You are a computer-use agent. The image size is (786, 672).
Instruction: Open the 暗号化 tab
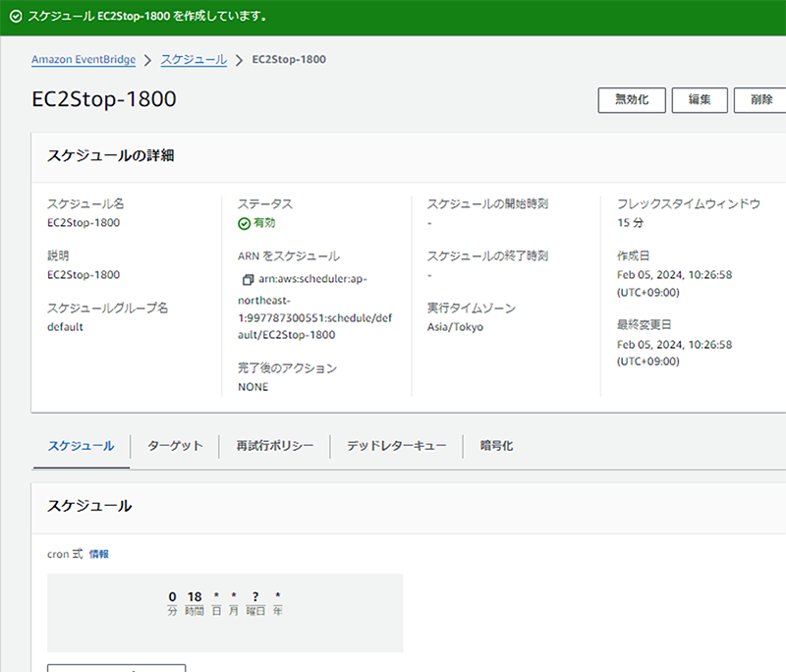(x=495, y=446)
